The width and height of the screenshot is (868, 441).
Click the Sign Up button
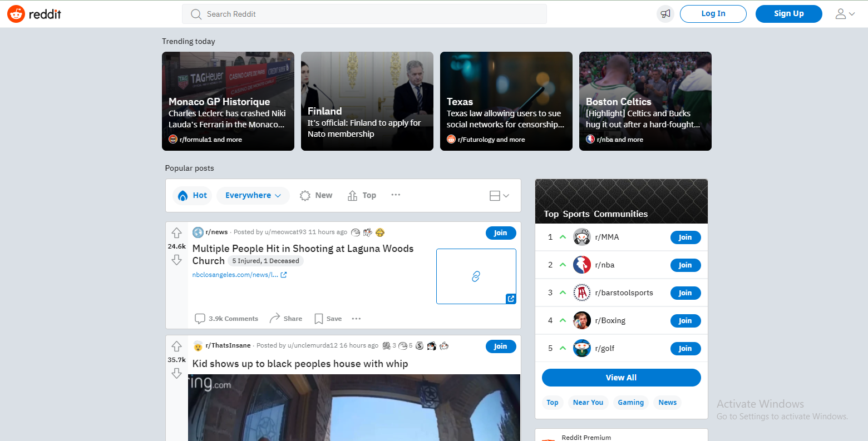789,14
